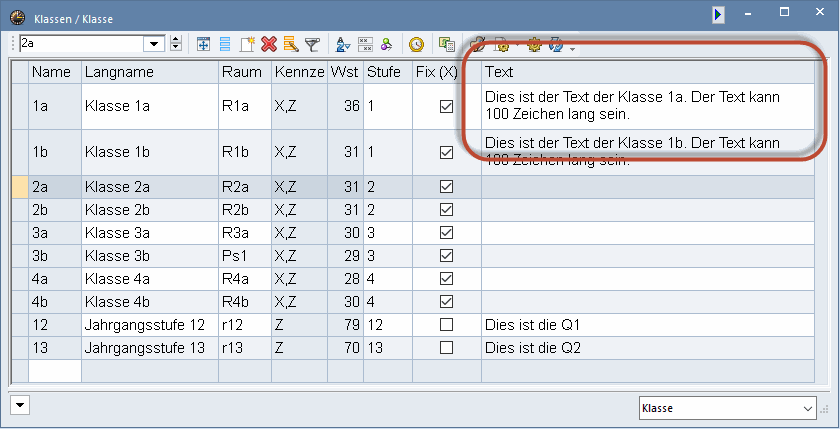
Task: Delete class with the red X icon
Action: pyautogui.click(x=269, y=44)
